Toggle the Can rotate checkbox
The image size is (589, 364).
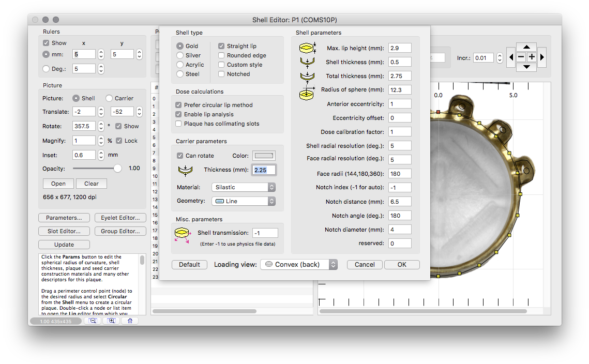click(180, 156)
